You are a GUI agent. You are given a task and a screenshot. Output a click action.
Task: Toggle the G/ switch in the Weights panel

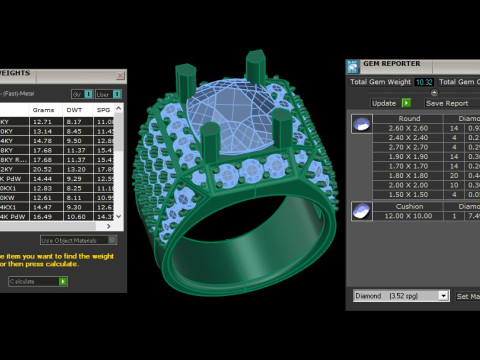click(x=82, y=94)
